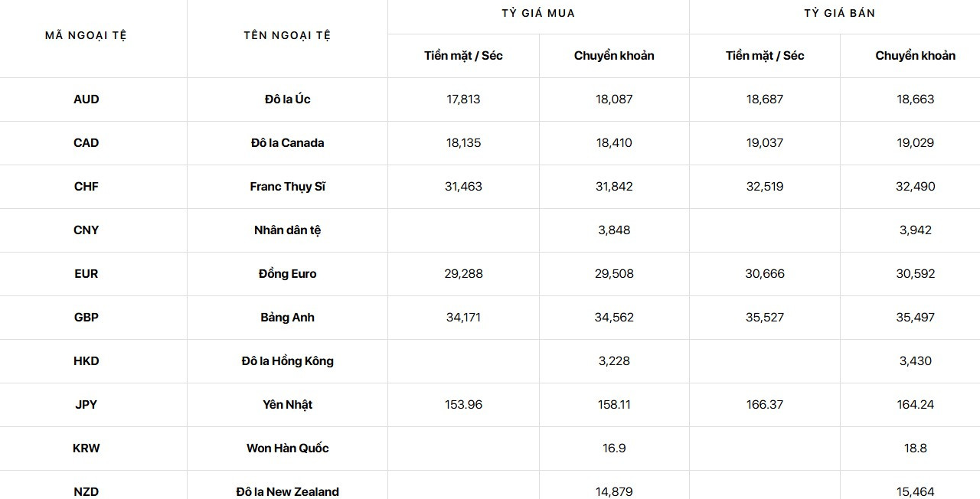Click Tiền mặt / Séc under TỶ GIÁ MUA

[x=463, y=55]
